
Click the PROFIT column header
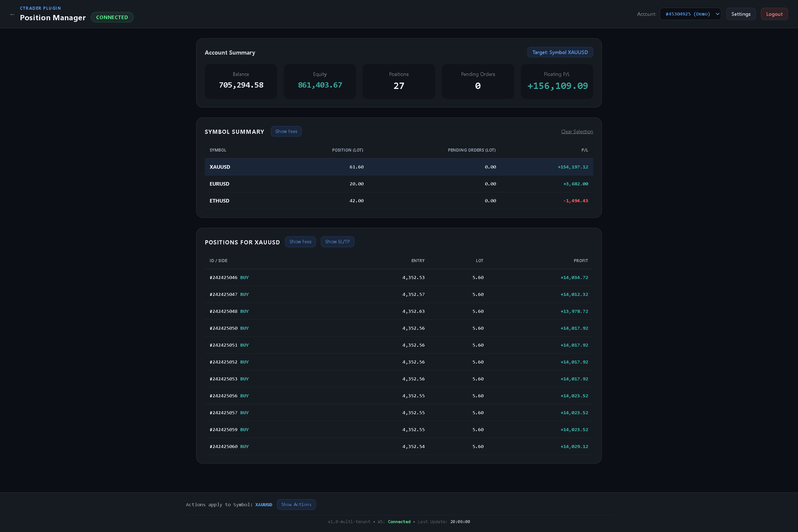580,260
